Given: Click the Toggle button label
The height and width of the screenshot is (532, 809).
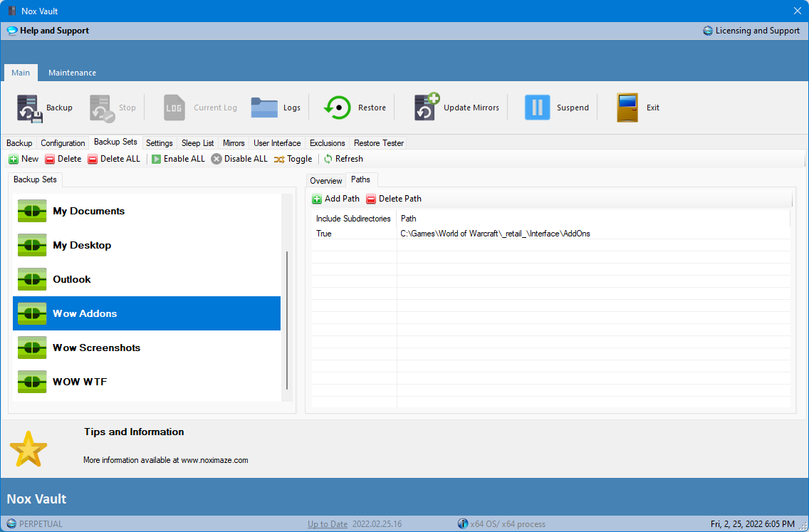Looking at the screenshot, I should pos(300,159).
